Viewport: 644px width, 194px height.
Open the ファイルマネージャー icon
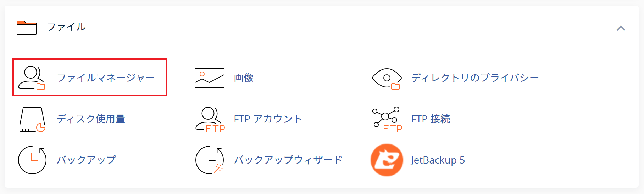tap(32, 78)
